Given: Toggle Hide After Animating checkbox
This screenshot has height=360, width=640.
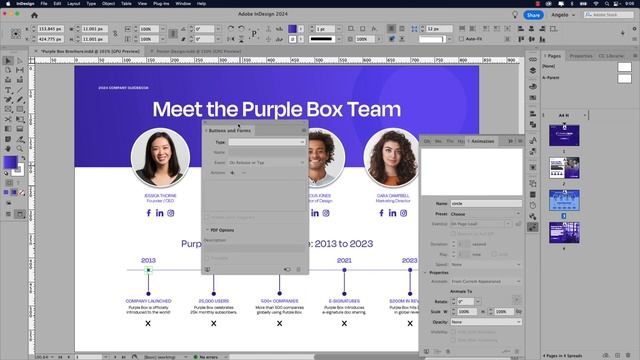Looking at the screenshot, I should (x=453, y=340).
